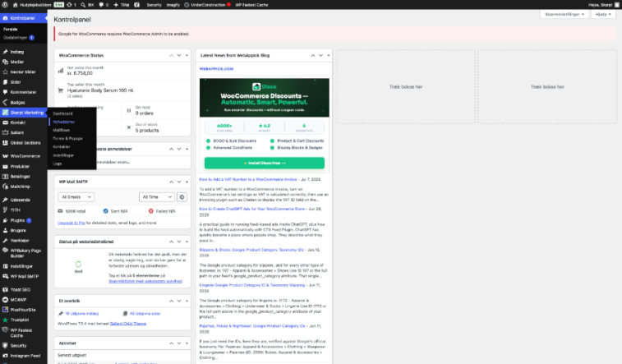Screen dimensions: 622x364
Task: Open UnderConstruction in the admin bar
Action: 207,5
